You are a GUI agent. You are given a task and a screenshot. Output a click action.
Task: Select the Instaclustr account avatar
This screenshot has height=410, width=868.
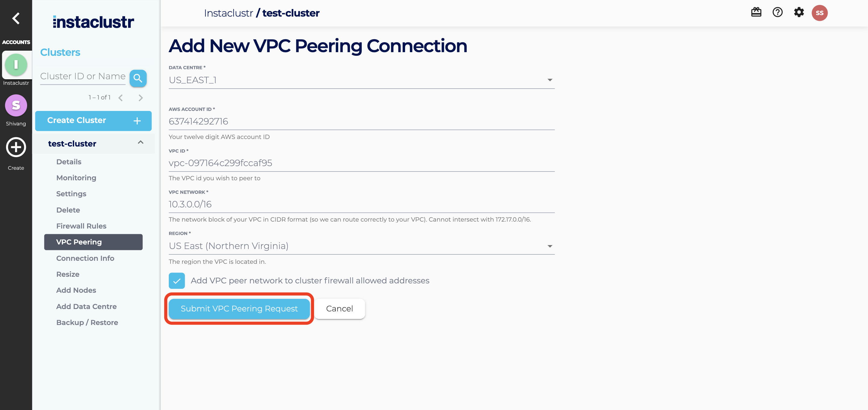click(16, 65)
